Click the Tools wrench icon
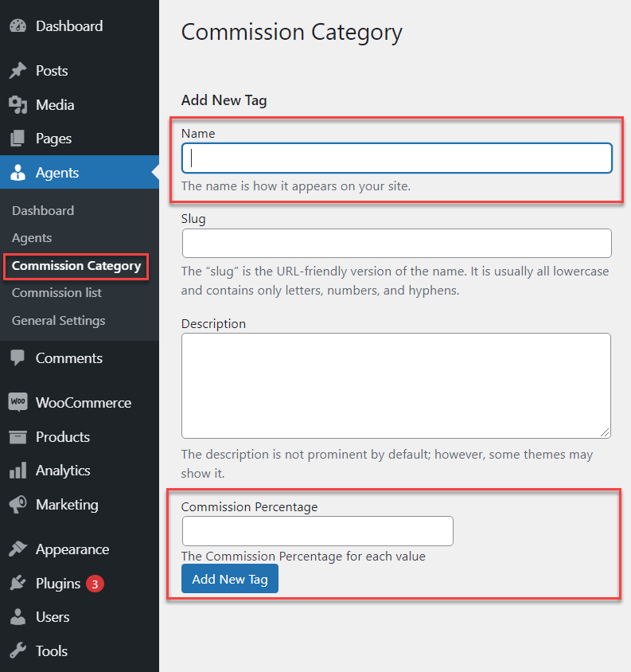 click(x=18, y=651)
